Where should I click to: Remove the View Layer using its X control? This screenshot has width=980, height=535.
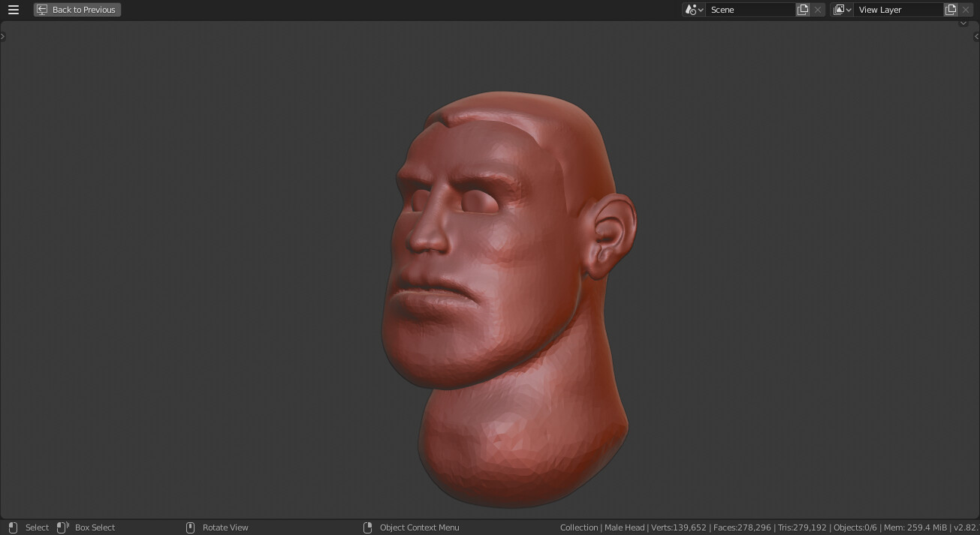point(966,10)
